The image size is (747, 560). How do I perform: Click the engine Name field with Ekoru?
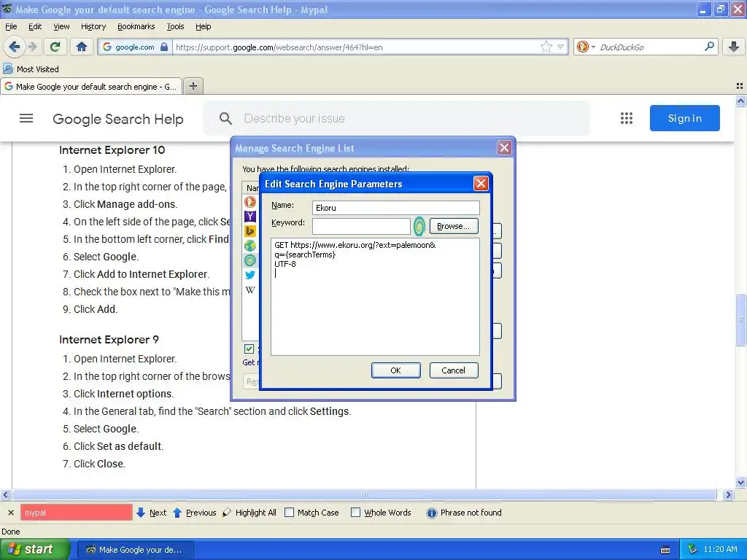(x=396, y=208)
